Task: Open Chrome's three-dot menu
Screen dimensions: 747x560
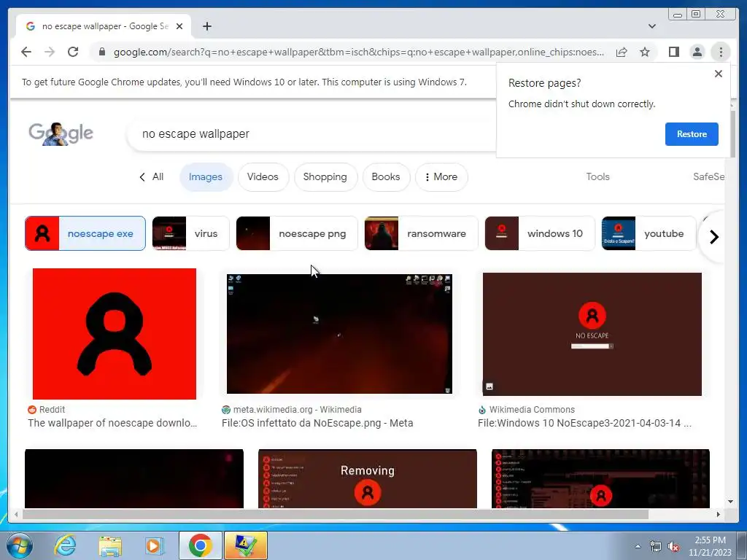Action: [721, 52]
